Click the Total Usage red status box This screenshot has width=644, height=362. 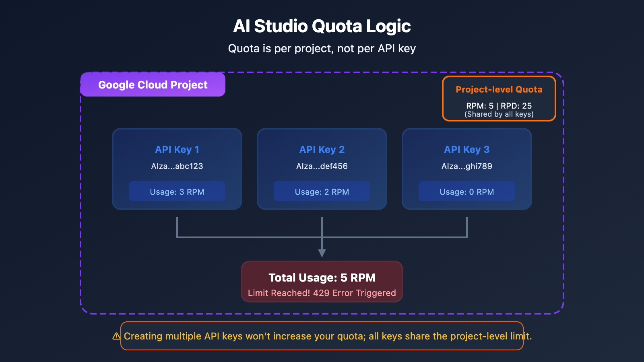(x=322, y=282)
